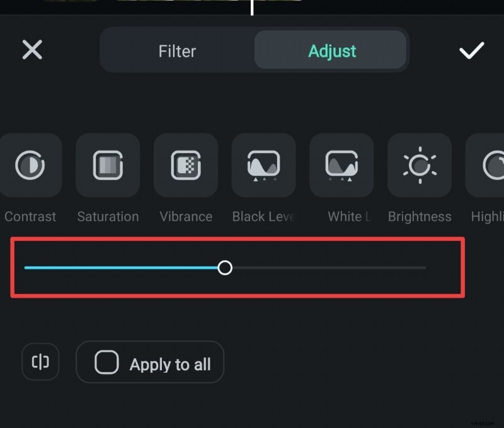
Task: Tap the Brightness sun icon
Action: (420, 166)
